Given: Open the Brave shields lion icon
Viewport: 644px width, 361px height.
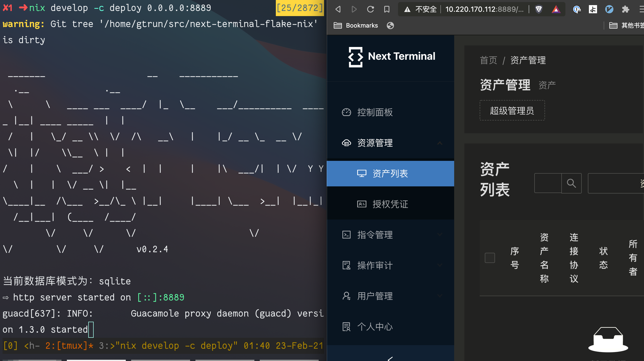Looking at the screenshot, I should tap(539, 9).
